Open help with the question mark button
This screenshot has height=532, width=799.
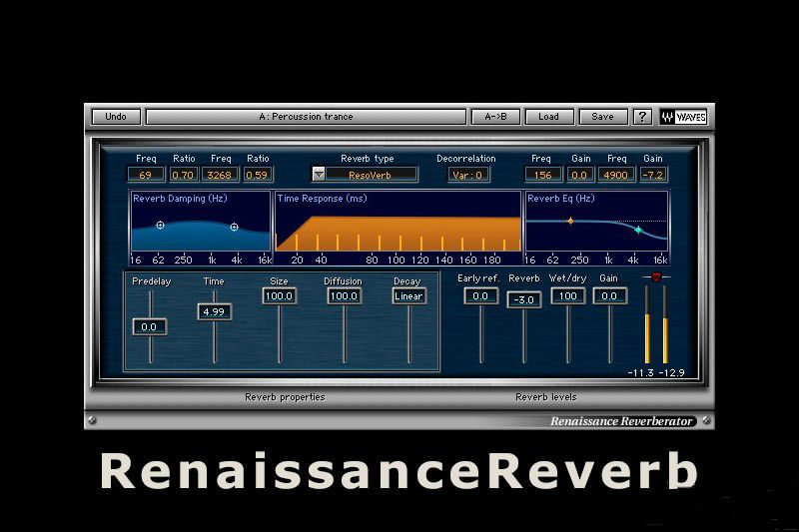[642, 117]
